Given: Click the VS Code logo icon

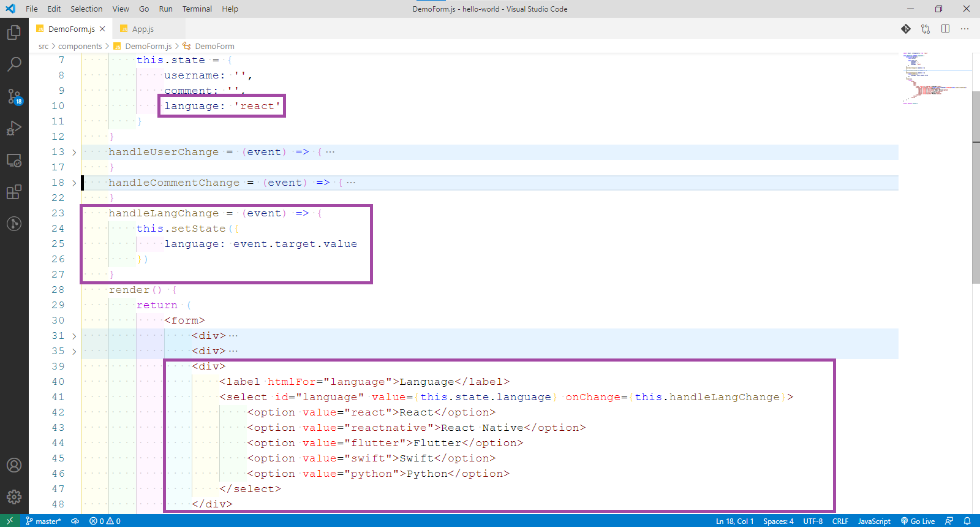Looking at the screenshot, I should click(x=10, y=9).
